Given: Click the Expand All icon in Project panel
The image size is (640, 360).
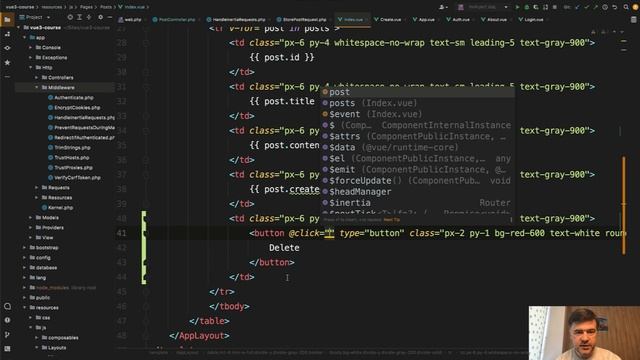Looking at the screenshot, I should [80, 17].
